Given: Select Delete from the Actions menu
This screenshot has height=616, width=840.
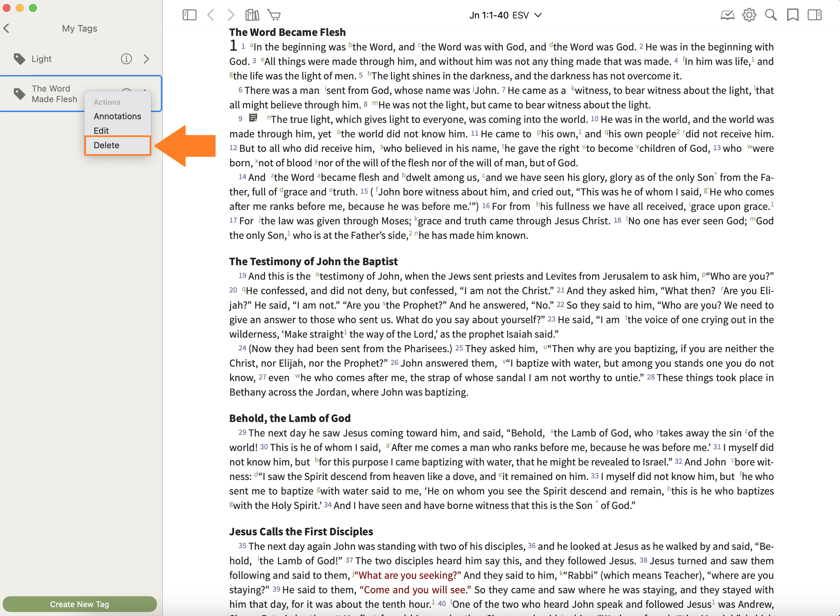Looking at the screenshot, I should (x=107, y=145).
